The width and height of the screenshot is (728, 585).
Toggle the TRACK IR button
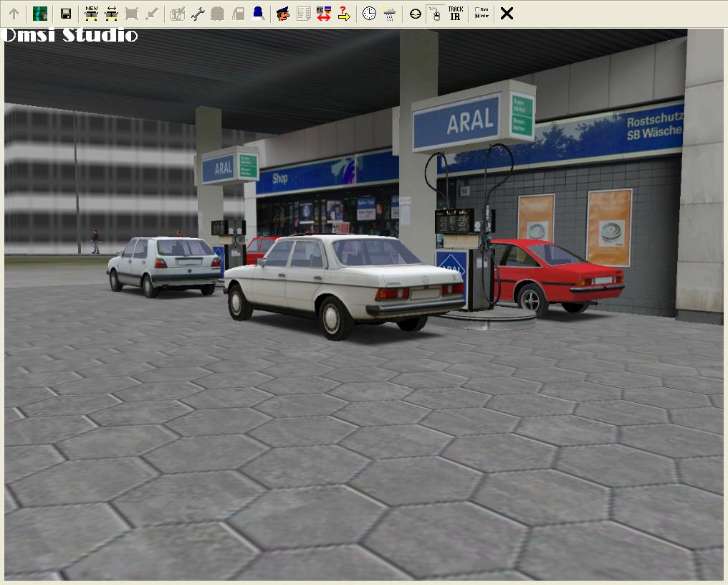[455, 14]
